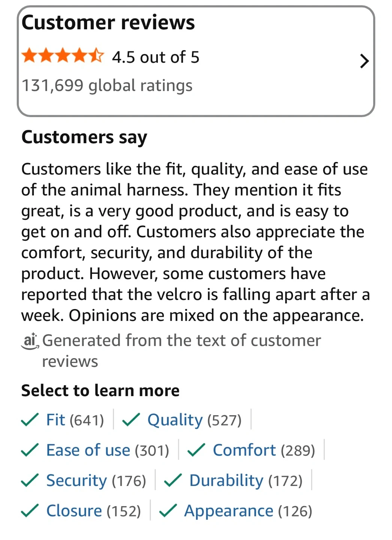
Task: Open the Customer reviews heading
Action: [108, 22]
